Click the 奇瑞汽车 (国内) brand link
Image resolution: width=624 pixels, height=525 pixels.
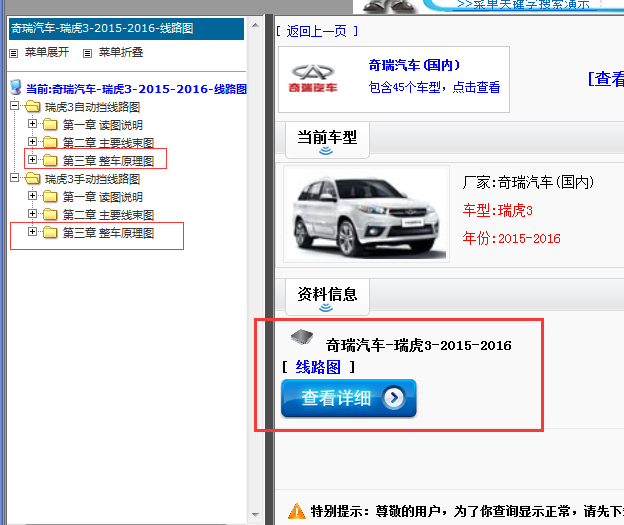pyautogui.click(x=414, y=65)
